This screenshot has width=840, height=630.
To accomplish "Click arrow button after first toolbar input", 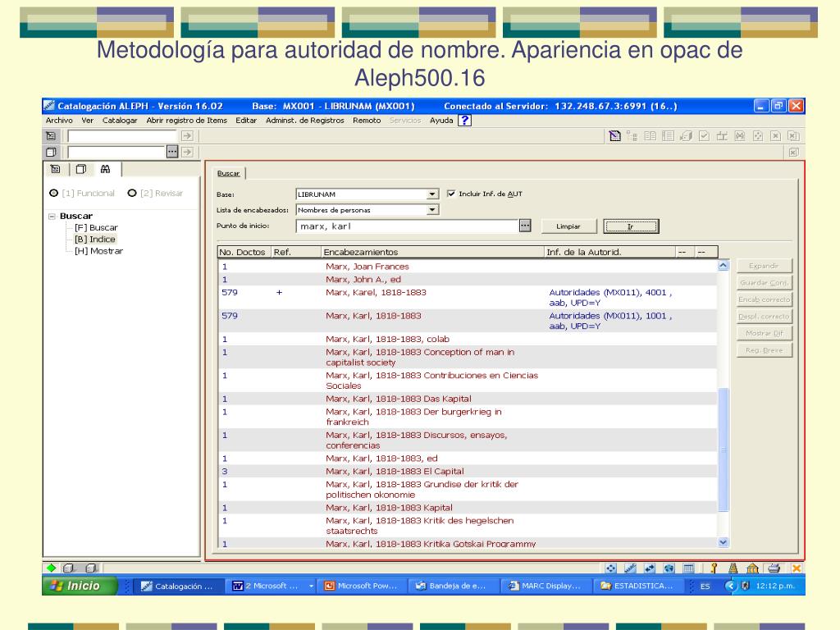I will pos(187,136).
